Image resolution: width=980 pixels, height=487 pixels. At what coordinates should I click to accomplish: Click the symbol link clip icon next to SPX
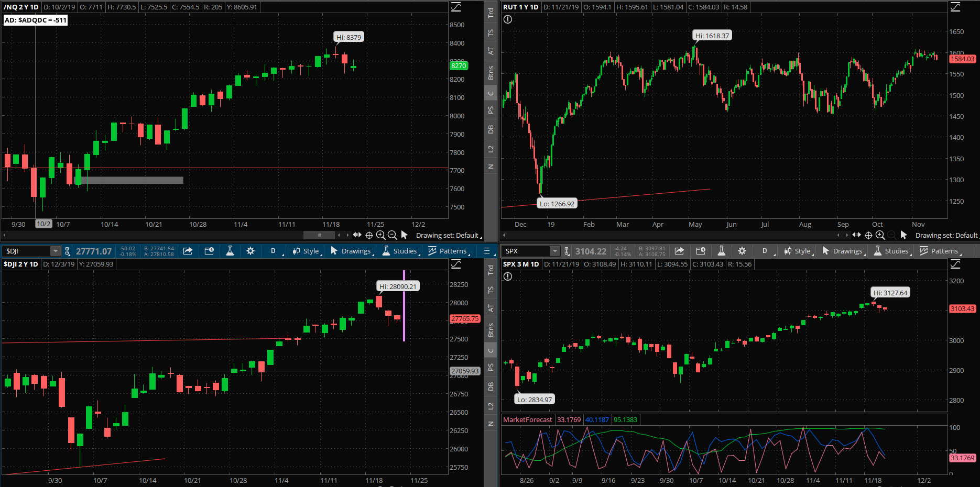click(567, 251)
